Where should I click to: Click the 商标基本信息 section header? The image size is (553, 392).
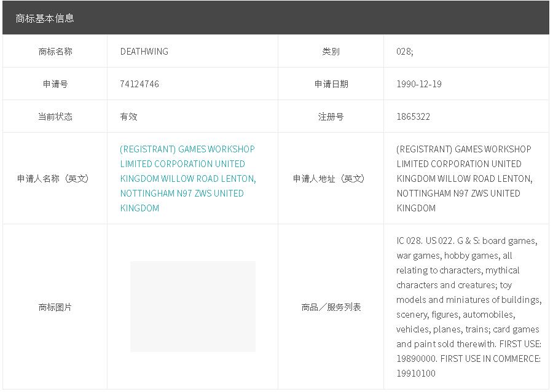(45, 18)
